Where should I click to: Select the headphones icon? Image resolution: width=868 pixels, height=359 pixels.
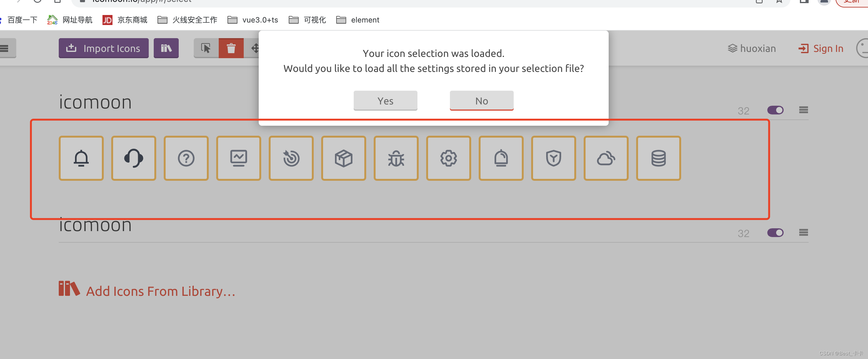click(x=133, y=158)
